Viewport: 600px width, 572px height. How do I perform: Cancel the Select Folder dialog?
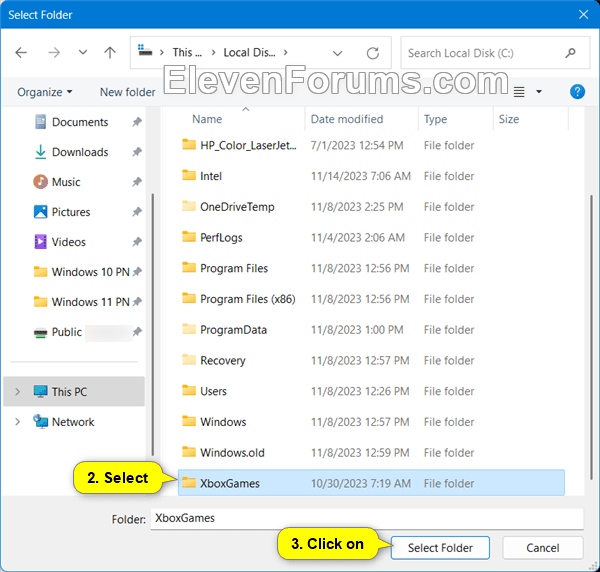point(543,548)
